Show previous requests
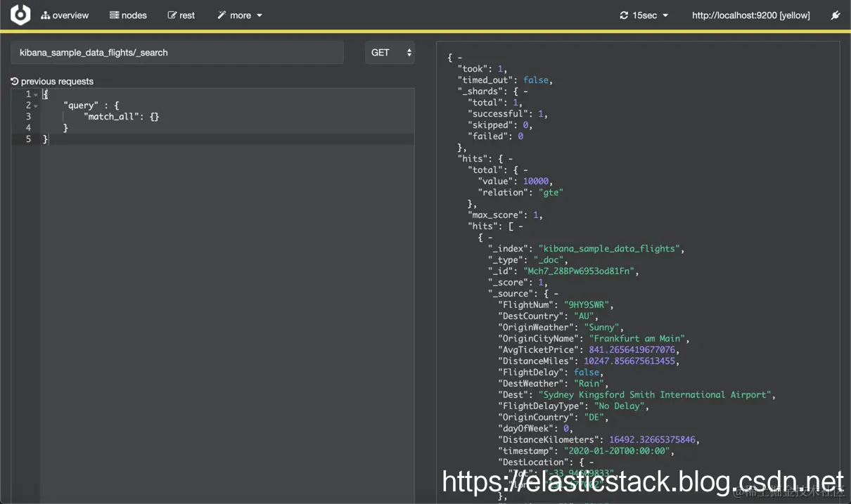Screen dimensions: 851x504 pyautogui.click(x=52, y=82)
